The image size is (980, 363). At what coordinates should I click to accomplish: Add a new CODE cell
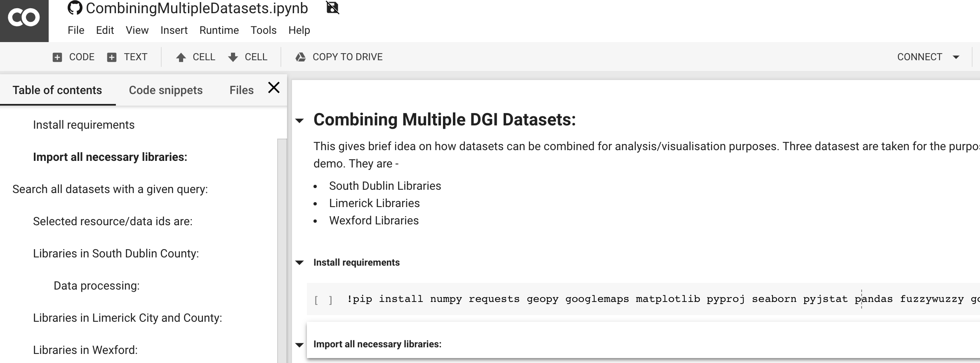[74, 57]
